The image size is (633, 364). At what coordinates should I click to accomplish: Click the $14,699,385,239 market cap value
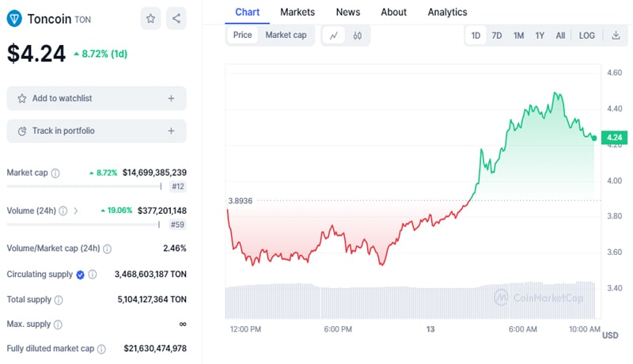pyautogui.click(x=154, y=173)
